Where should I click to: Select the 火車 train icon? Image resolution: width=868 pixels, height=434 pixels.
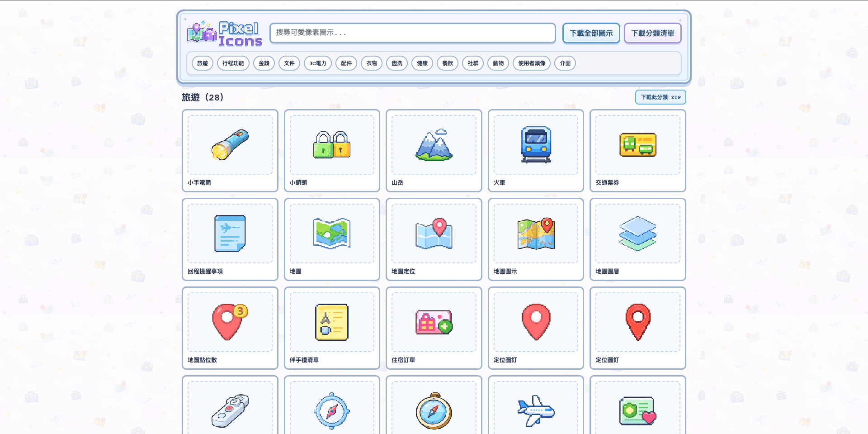pos(536,145)
